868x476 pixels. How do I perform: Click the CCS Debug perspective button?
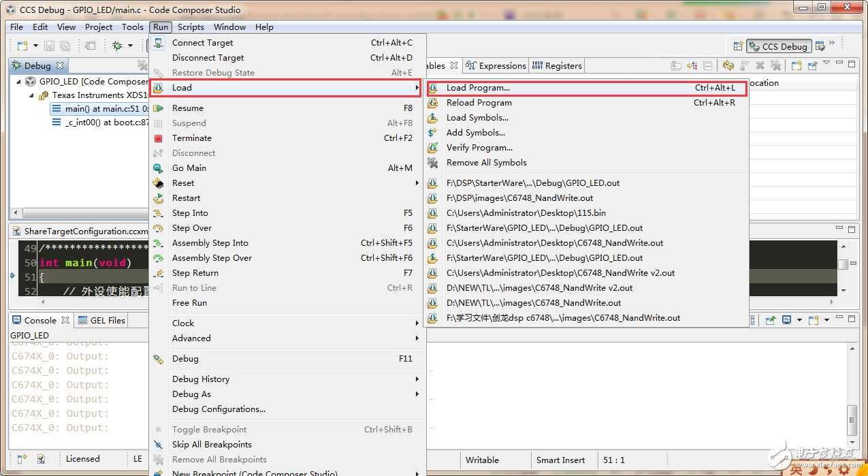click(x=778, y=46)
